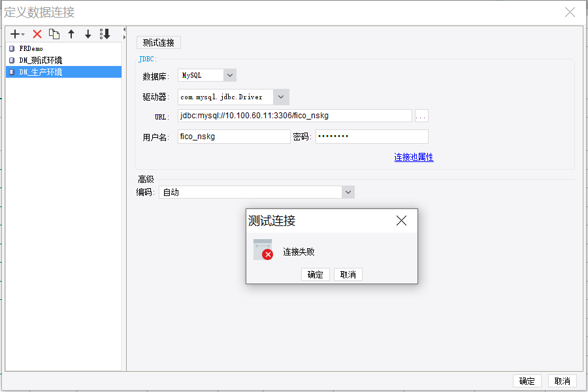588x392 pixels.
Task: Click the connection failed error icon
Action: [263, 250]
